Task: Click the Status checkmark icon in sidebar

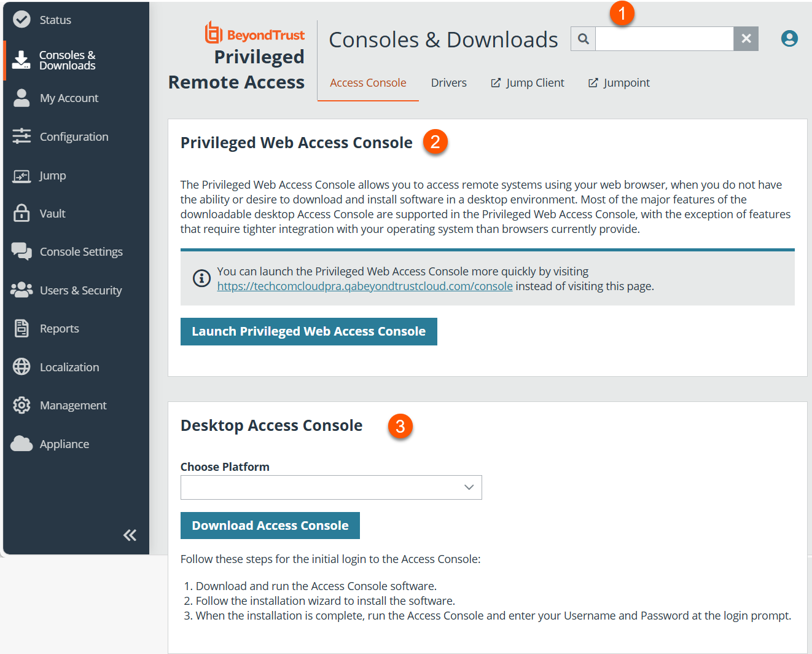Action: tap(21, 20)
